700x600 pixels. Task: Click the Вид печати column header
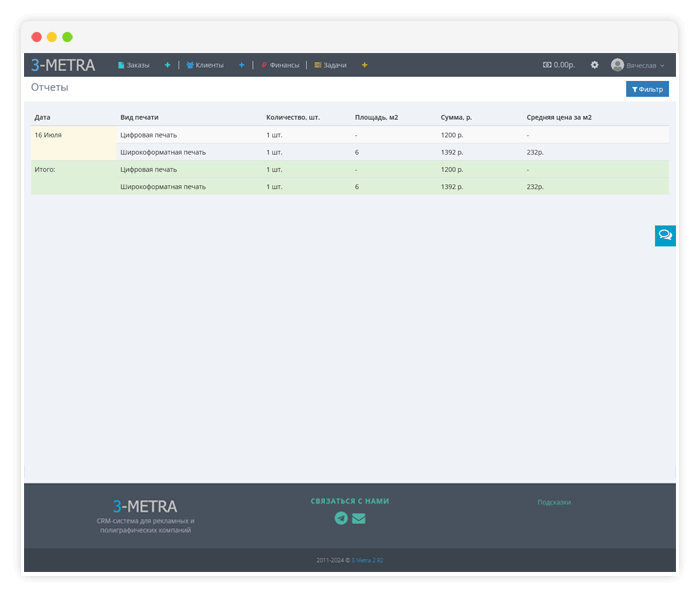coord(139,117)
